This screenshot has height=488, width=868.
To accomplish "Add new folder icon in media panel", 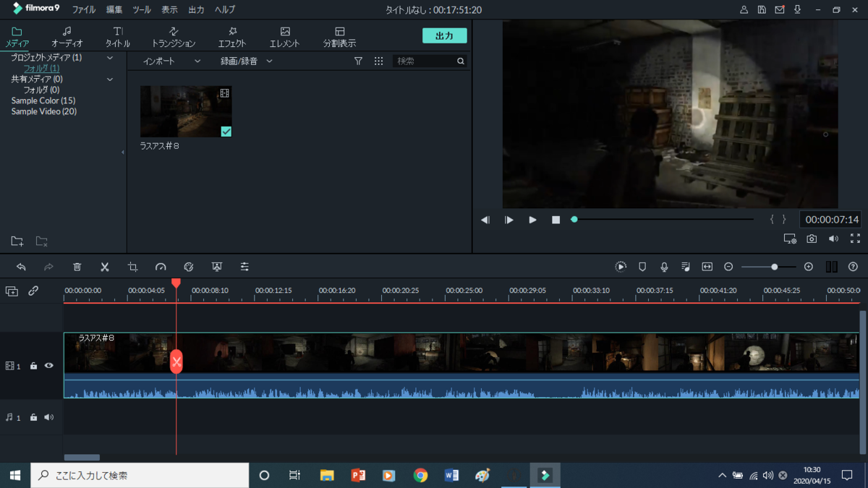I will pyautogui.click(x=17, y=241).
